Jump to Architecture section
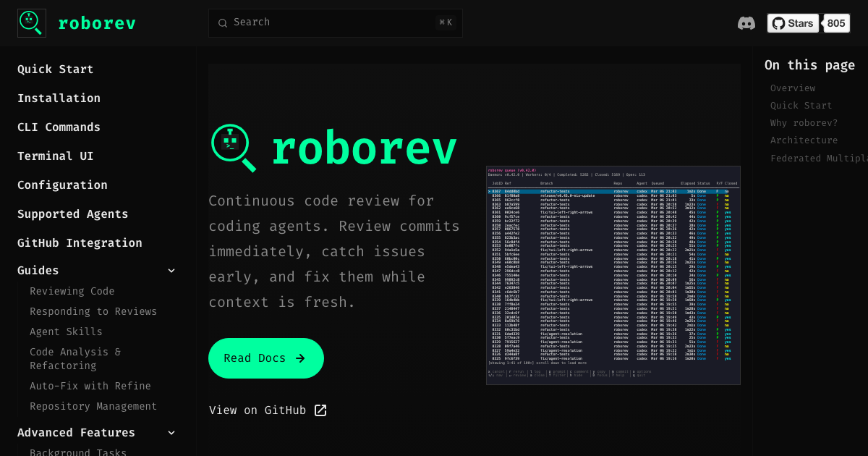Viewport: 868px width, 456px height. pos(804,140)
